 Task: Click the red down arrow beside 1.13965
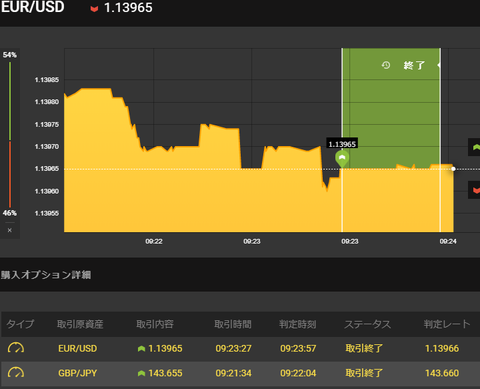pos(94,9)
